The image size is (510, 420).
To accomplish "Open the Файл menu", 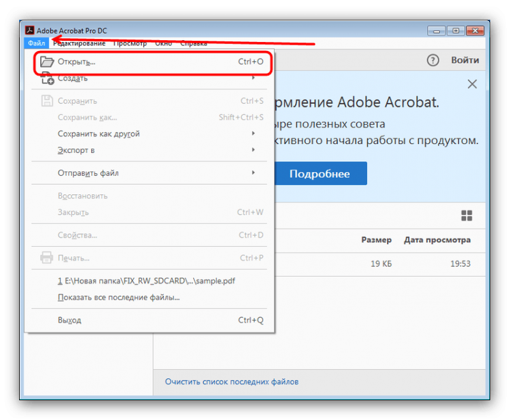I will point(36,43).
